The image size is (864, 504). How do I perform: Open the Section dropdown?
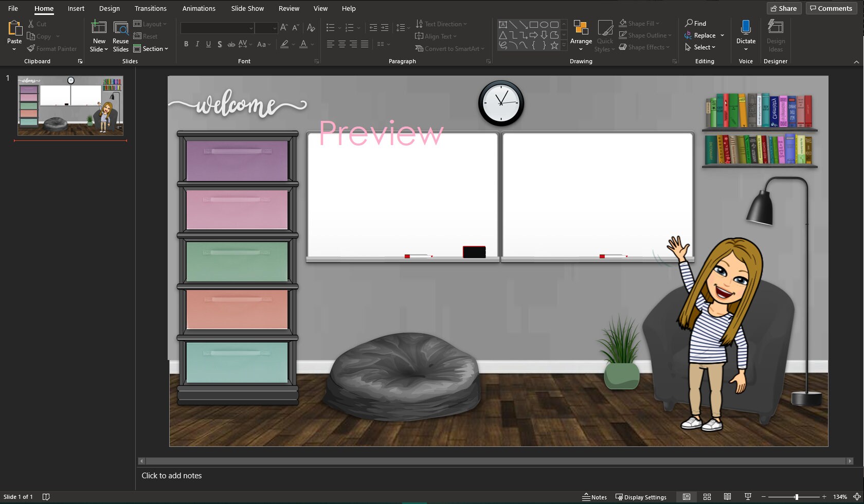coord(152,48)
